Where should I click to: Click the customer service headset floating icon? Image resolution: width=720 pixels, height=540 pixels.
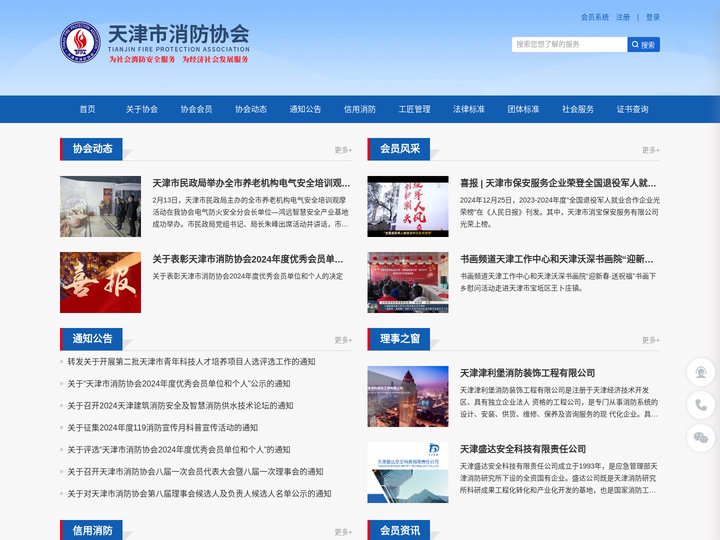pyautogui.click(x=701, y=372)
